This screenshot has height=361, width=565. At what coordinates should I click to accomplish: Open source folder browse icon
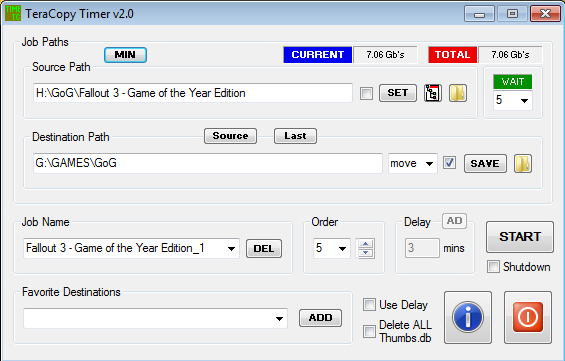pyautogui.click(x=458, y=93)
